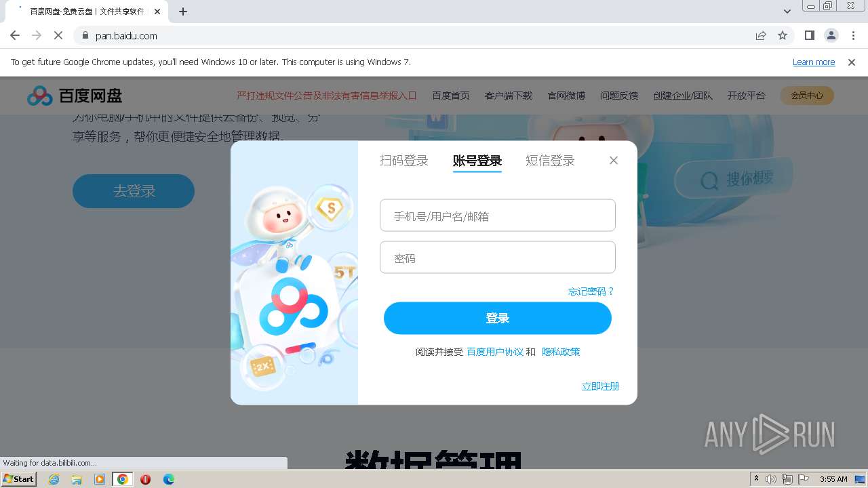Viewport: 868px width, 488px height.
Task: Click the site info lock icon
Action: 85,35
